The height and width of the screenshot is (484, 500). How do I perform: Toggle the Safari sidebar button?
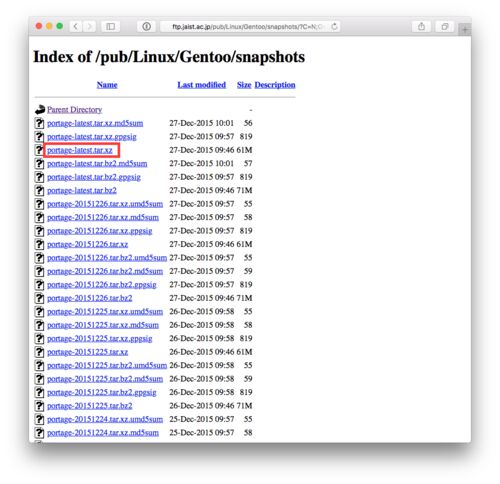(x=111, y=26)
